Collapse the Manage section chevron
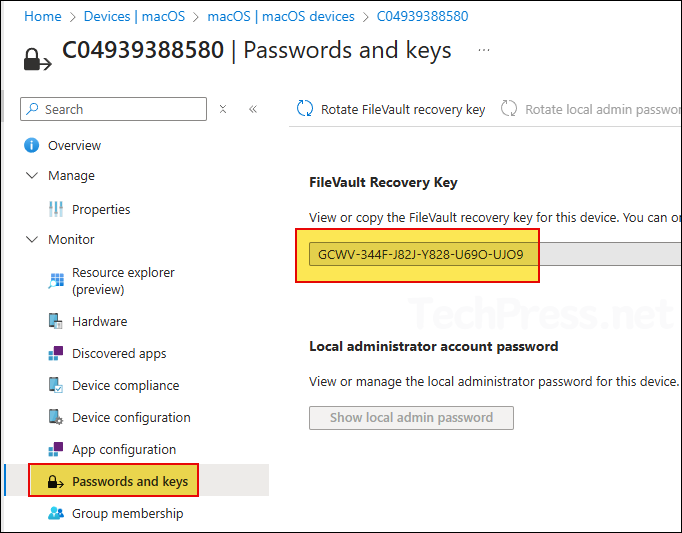 point(31,176)
